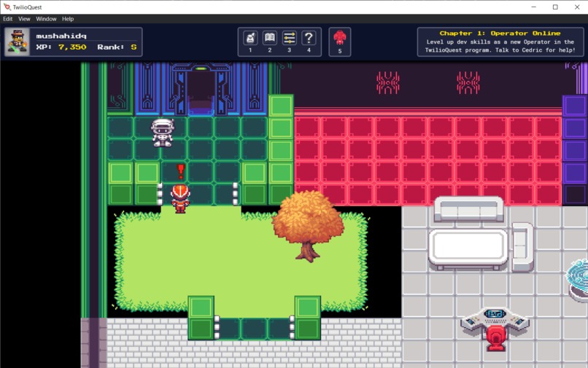Click the dark doorway in the blue wall
Image resolution: width=588 pixels, height=368 pixels.
click(x=201, y=93)
